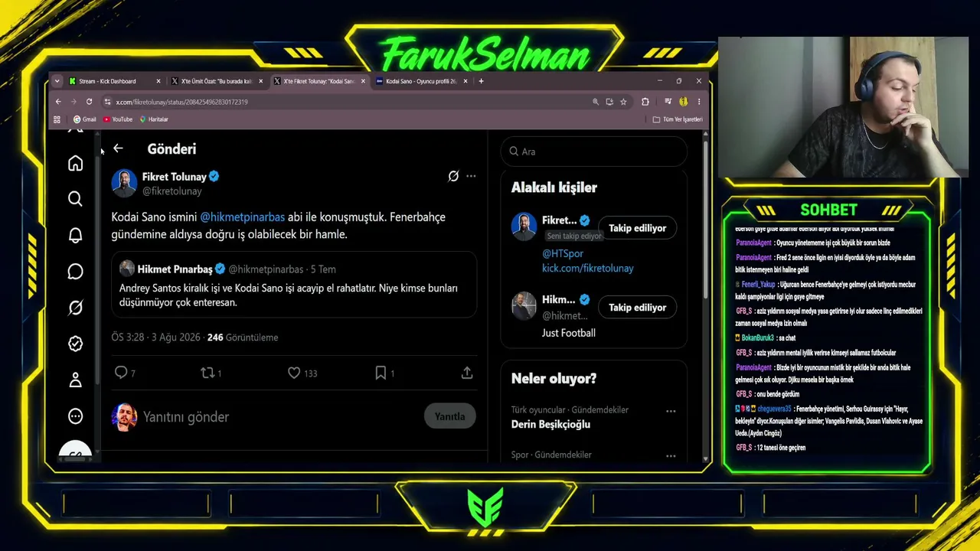
Task: Open the More circle icon in sidebar
Action: 75,416
